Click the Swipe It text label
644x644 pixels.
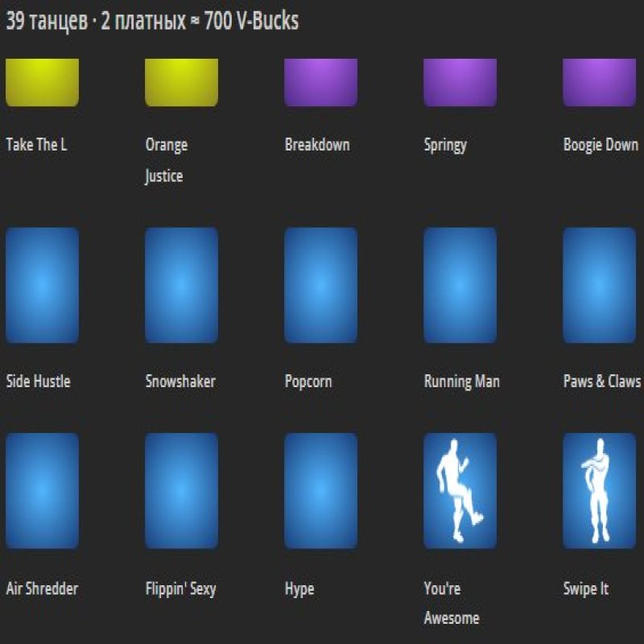click(x=585, y=588)
